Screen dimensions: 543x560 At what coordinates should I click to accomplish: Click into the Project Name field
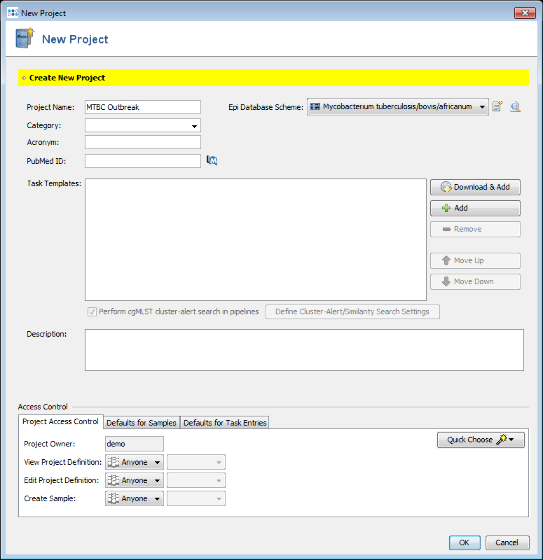[x=143, y=107]
